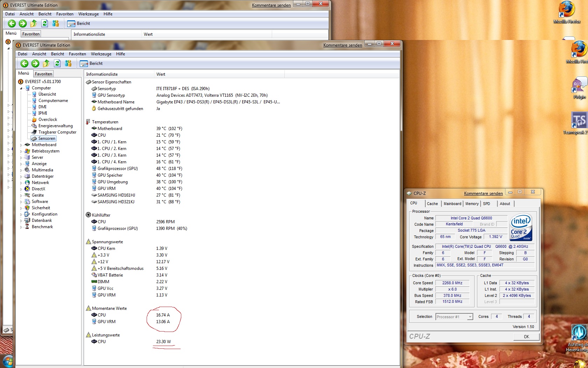Click Back arrow in the background EVEREST window
Screen dimensions: 588x368
click(x=12, y=23)
